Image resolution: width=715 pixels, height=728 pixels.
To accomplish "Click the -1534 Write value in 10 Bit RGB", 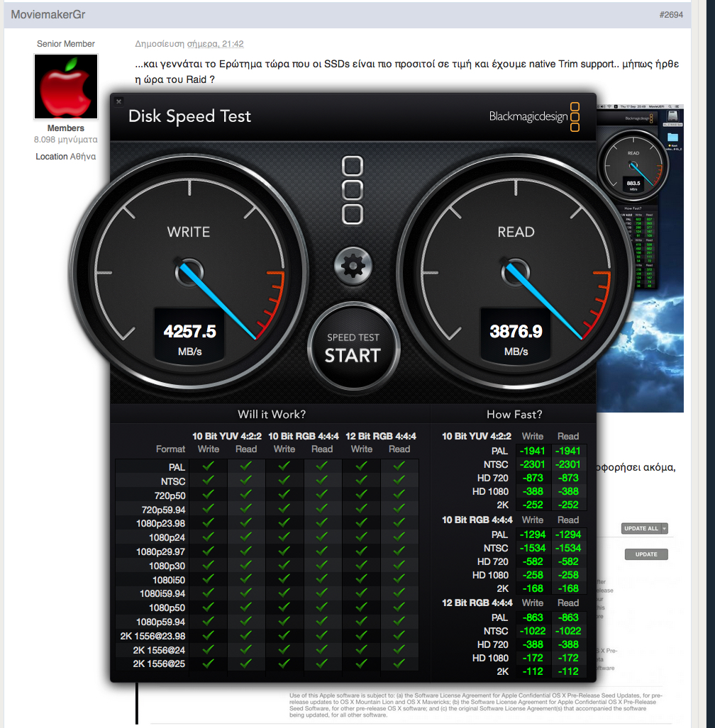I will pyautogui.click(x=533, y=548).
